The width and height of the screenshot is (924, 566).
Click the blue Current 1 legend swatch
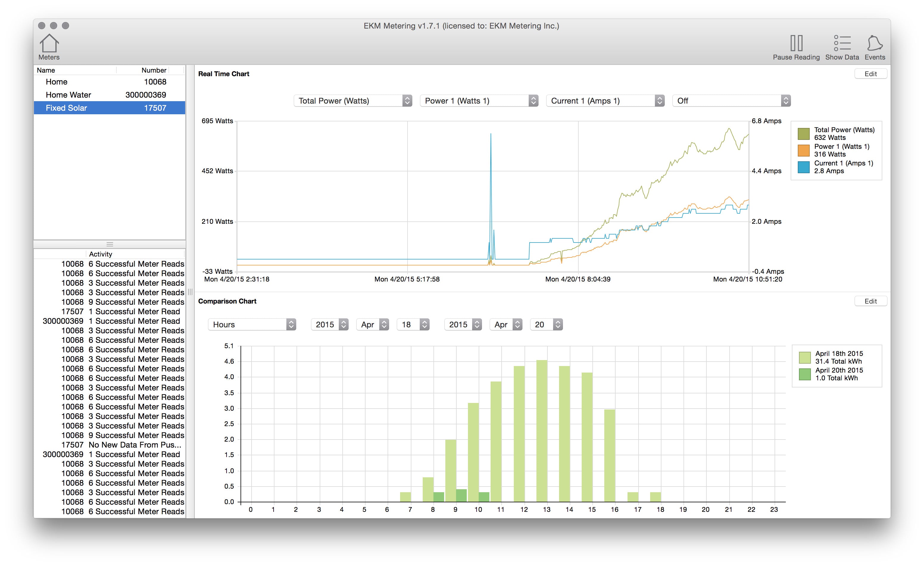(x=803, y=167)
